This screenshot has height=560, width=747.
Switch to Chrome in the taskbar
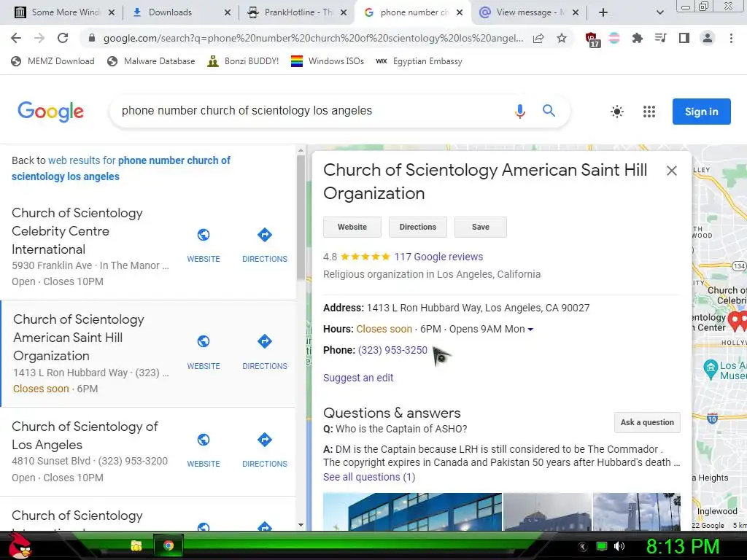[169, 545]
